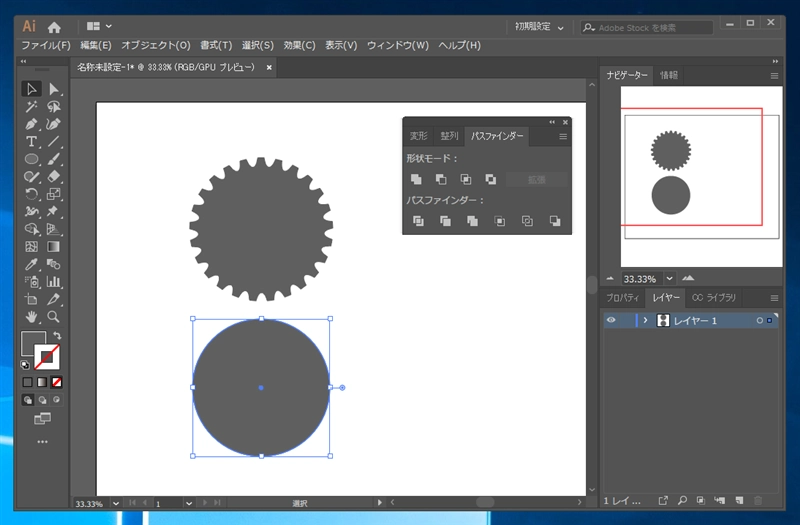Click the Exclude shape mode icon
800x525 pixels.
click(491, 179)
